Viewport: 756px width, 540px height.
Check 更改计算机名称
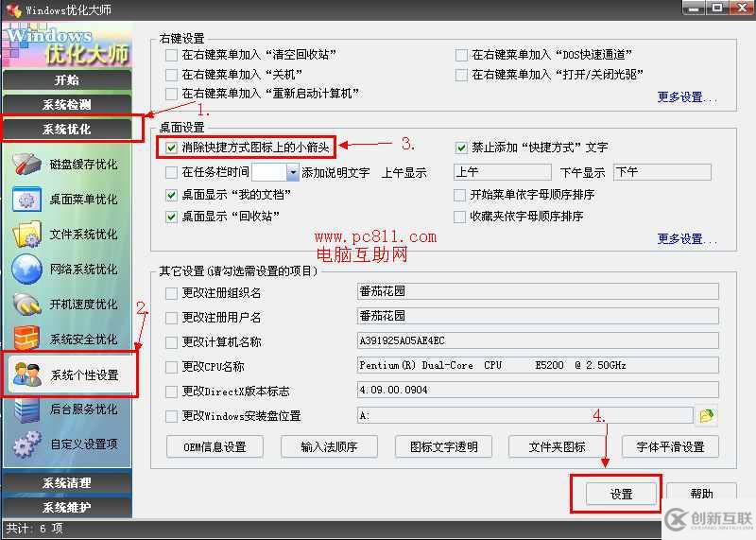pyautogui.click(x=171, y=342)
